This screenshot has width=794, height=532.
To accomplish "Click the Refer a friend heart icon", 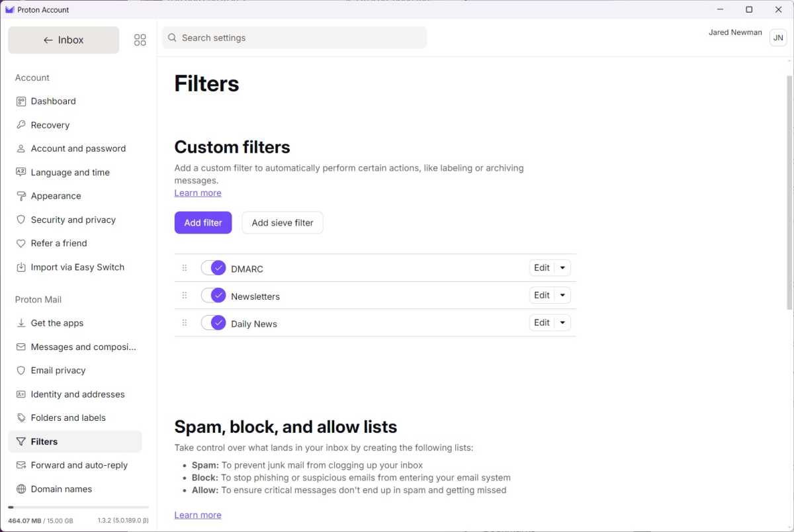I will click(x=21, y=244).
